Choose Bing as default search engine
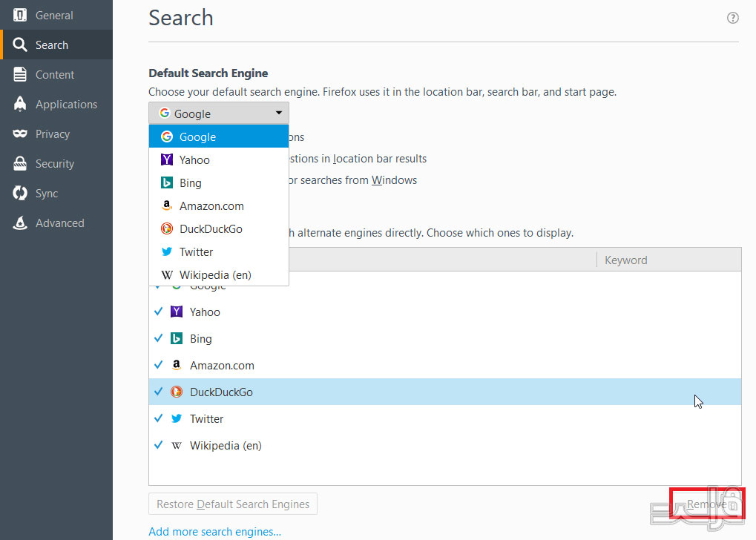Image resolution: width=756 pixels, height=540 pixels. pyautogui.click(x=219, y=182)
